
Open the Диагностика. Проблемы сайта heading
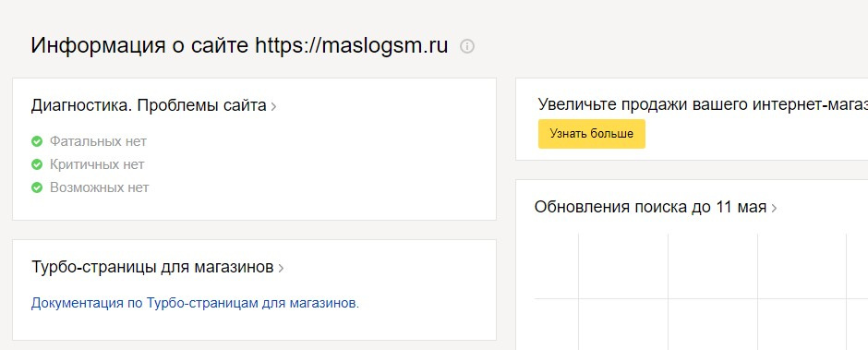pyautogui.click(x=149, y=105)
